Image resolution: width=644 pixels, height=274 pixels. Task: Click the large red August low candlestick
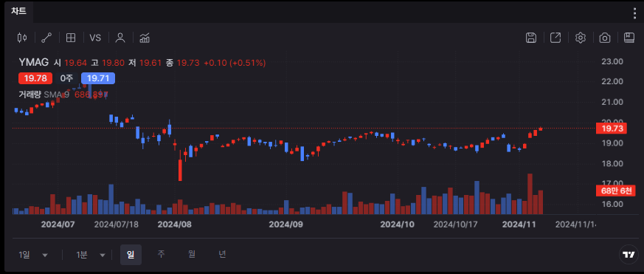click(180, 170)
